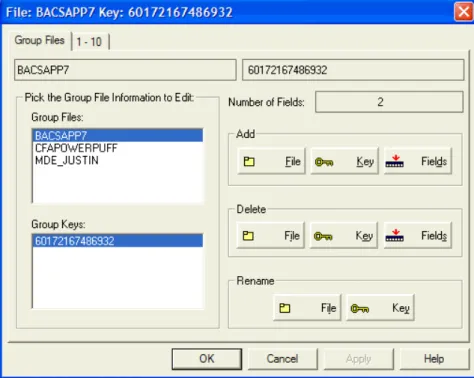The width and height of the screenshot is (474, 378).
Task: Click the BACSAPP7 file name field
Action: tap(125, 70)
